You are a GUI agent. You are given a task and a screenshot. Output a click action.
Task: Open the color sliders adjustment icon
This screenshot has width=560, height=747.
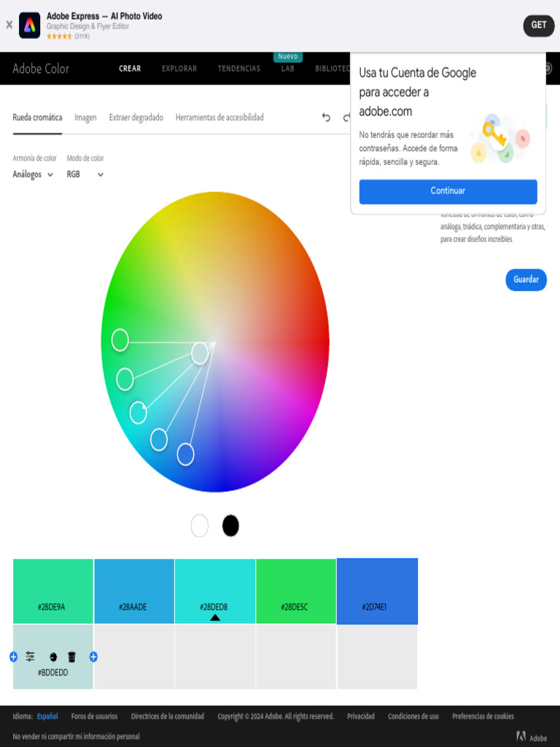30,657
